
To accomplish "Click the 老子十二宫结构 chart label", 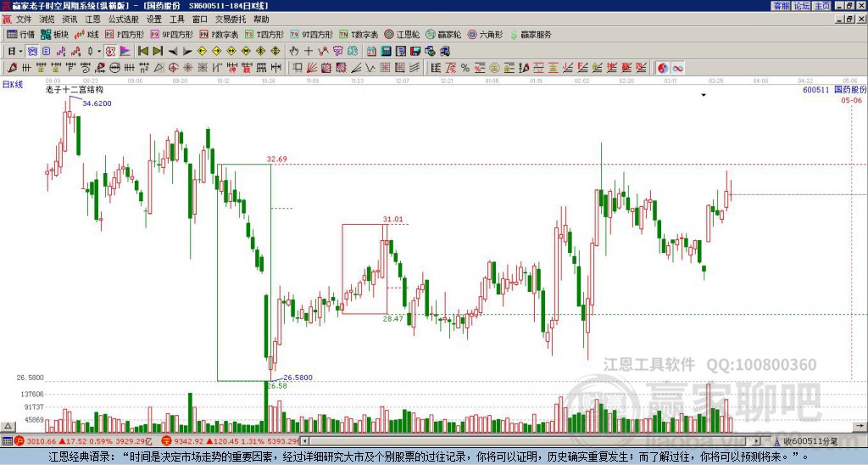I will [x=75, y=90].
